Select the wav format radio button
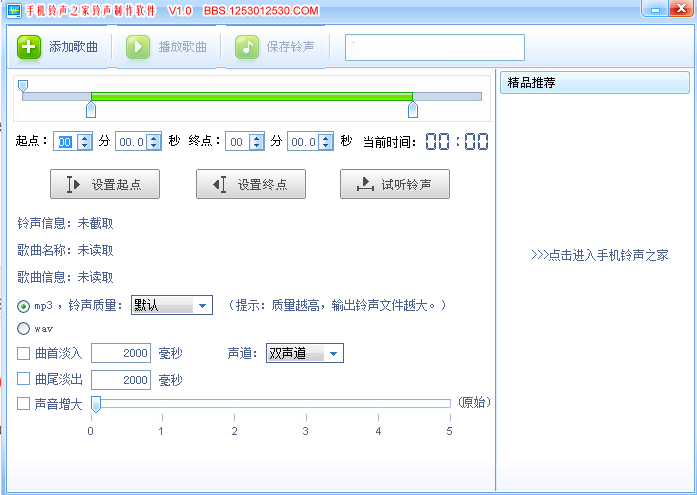Image resolution: width=697 pixels, height=495 pixels. 23,329
